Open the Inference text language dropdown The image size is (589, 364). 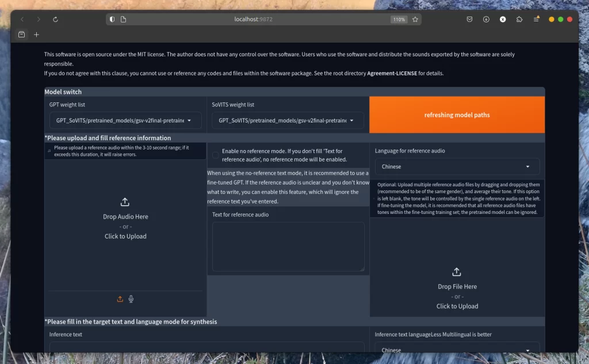pyautogui.click(x=457, y=349)
